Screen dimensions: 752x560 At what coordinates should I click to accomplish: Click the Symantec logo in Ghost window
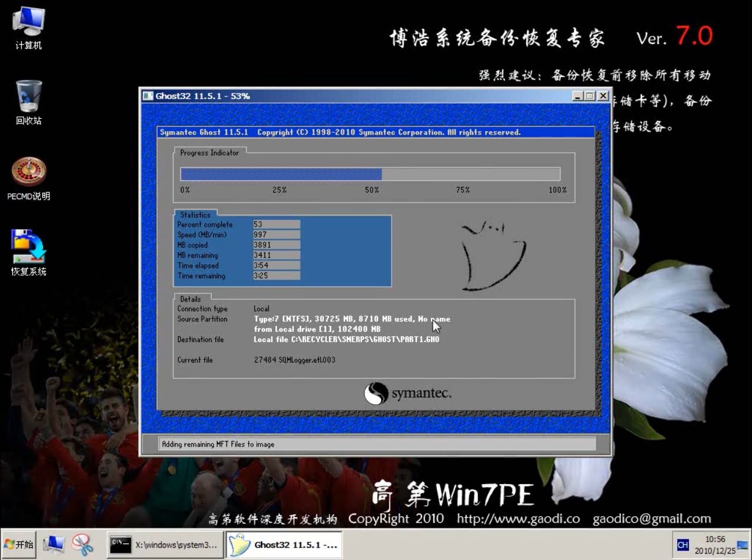tap(408, 393)
